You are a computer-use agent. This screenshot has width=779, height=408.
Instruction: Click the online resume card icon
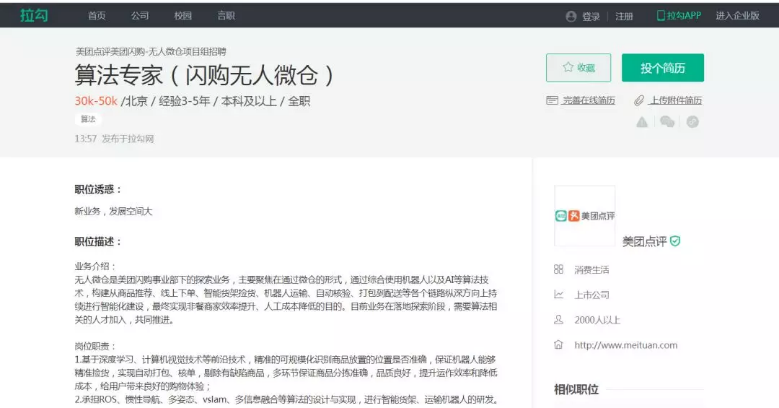pos(552,100)
